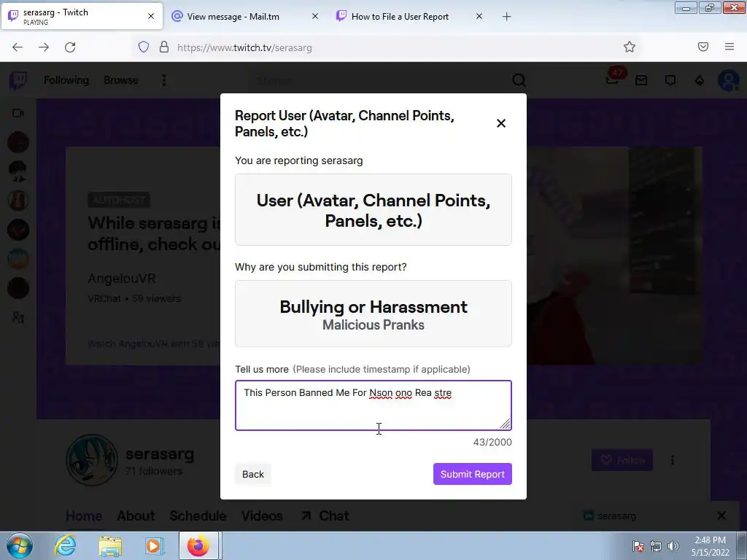Switch to the channel About tab
This screenshot has height=560, width=747.
click(136, 516)
